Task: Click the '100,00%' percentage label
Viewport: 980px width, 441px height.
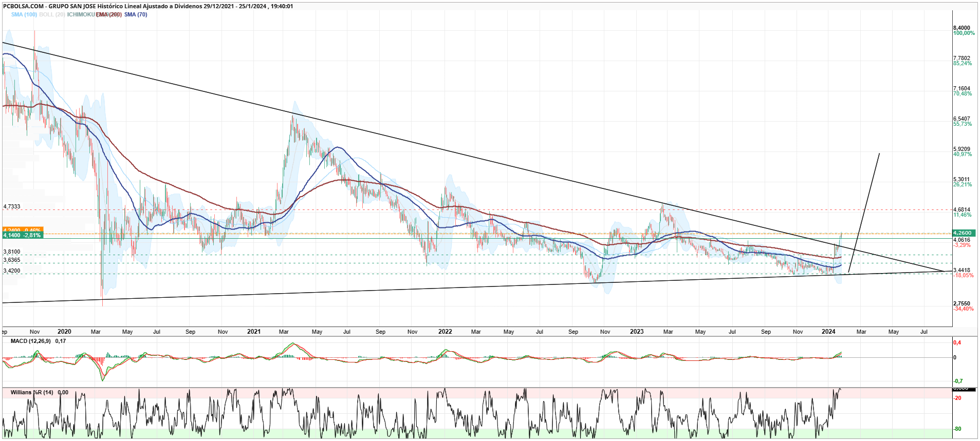Action: (x=964, y=33)
